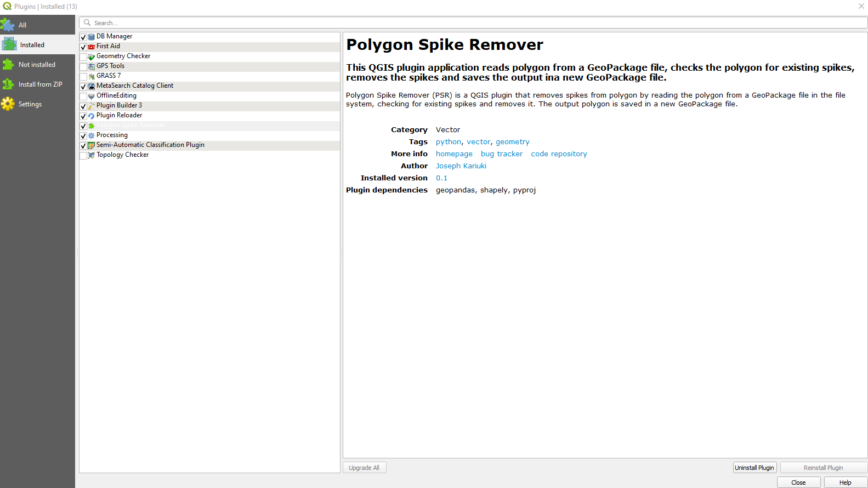
Task: Open the code repository link
Action: 559,154
